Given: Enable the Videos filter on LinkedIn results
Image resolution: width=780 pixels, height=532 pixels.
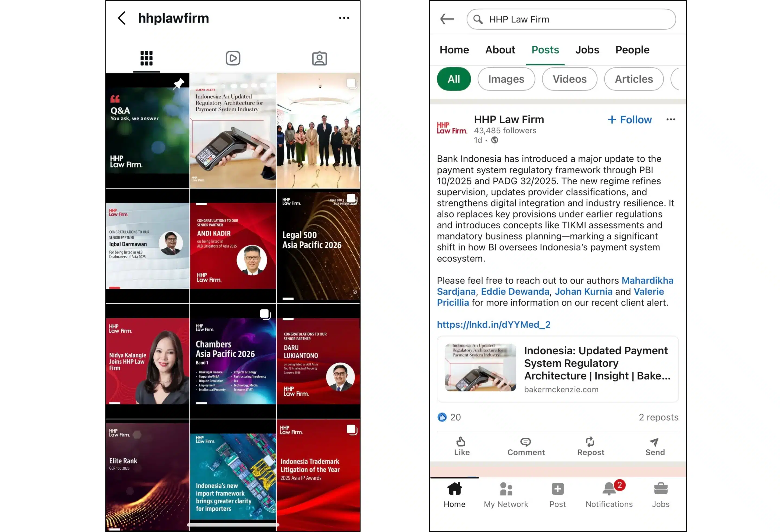Looking at the screenshot, I should point(569,79).
